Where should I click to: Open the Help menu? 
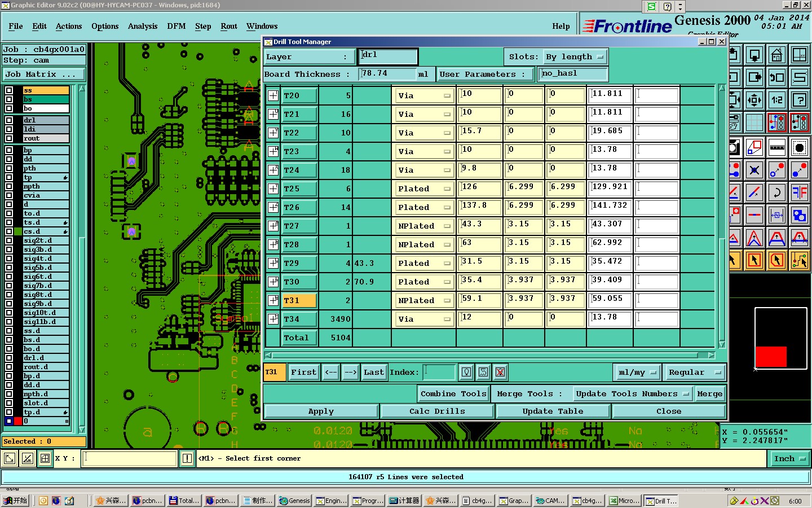pos(561,27)
